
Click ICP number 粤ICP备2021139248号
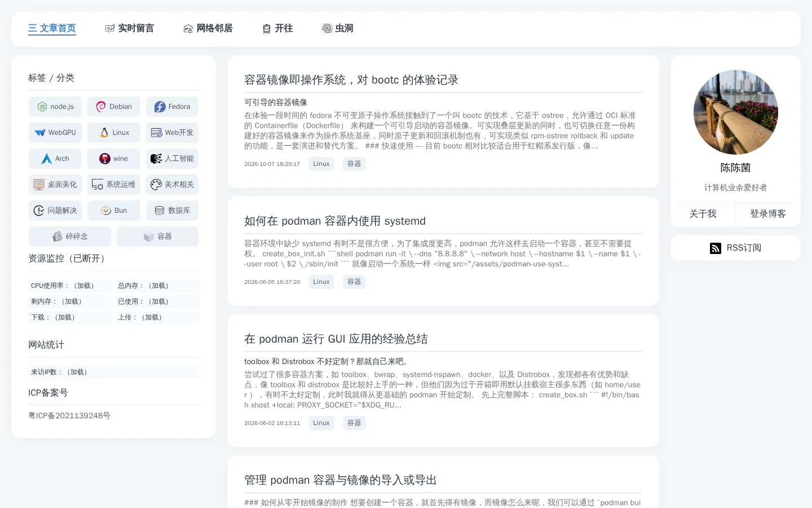pyautogui.click(x=69, y=416)
